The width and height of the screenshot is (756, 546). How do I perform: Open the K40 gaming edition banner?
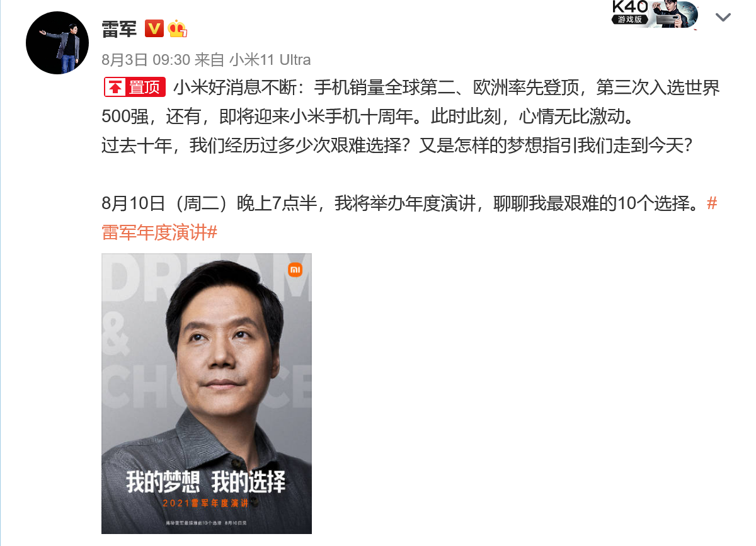click(655, 14)
